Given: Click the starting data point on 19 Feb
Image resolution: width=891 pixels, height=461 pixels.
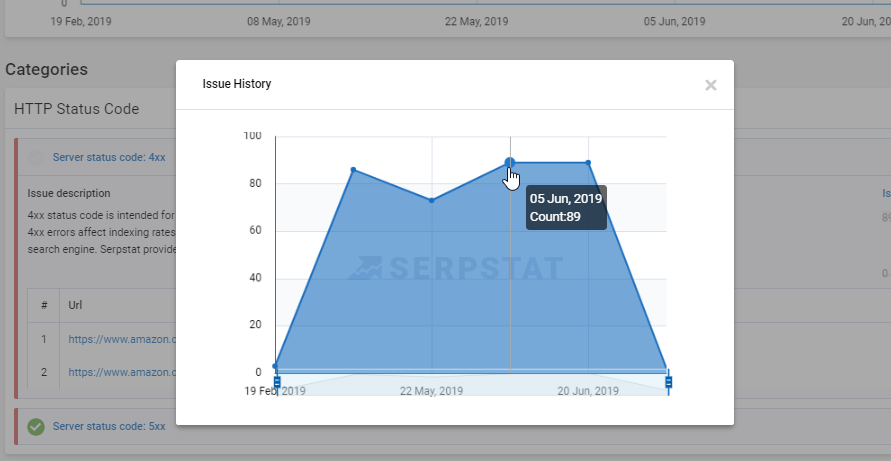Looking at the screenshot, I should 276,366.
